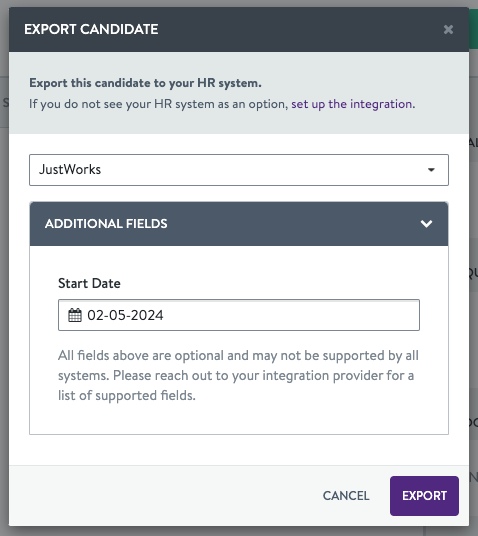Toggle the Additional Fields section header
This screenshot has width=478, height=536.
point(239,224)
